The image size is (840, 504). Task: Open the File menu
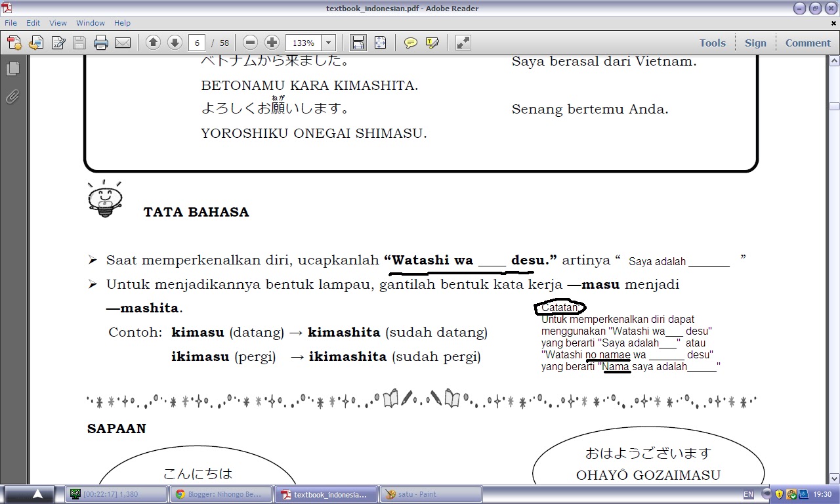(x=10, y=23)
